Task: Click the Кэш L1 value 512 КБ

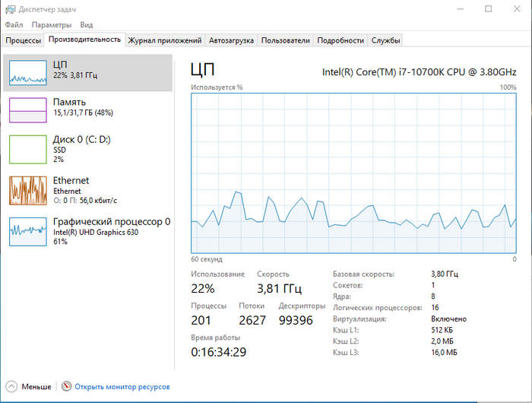Action: coord(442,330)
